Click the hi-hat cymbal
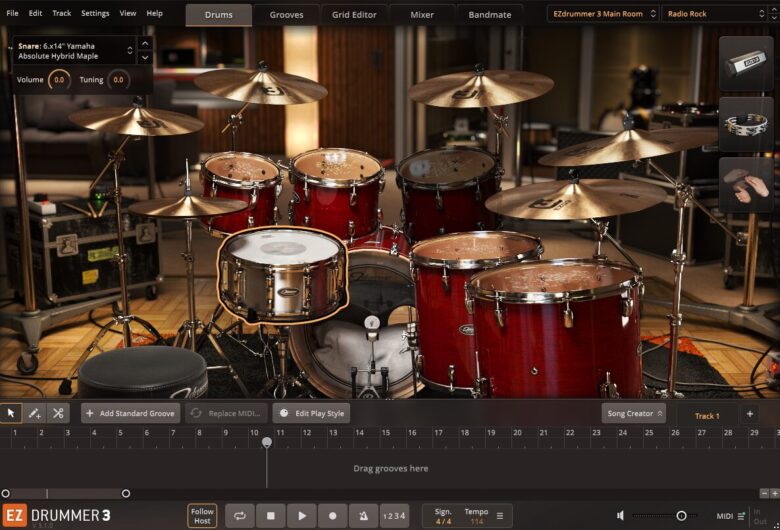 point(188,207)
